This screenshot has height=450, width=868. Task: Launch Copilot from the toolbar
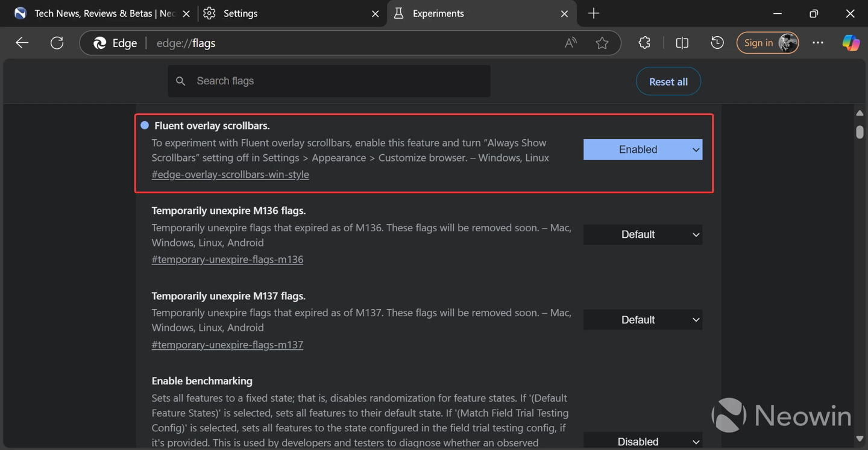(x=851, y=43)
